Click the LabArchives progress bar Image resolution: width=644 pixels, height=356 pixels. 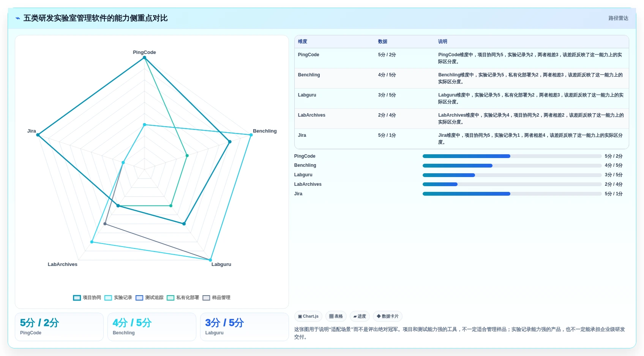tap(512, 184)
